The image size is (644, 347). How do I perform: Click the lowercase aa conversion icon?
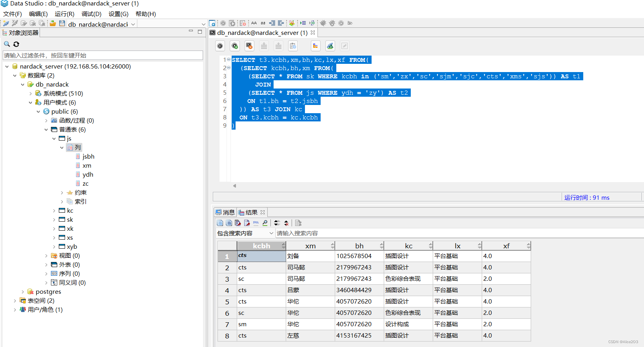tap(263, 23)
